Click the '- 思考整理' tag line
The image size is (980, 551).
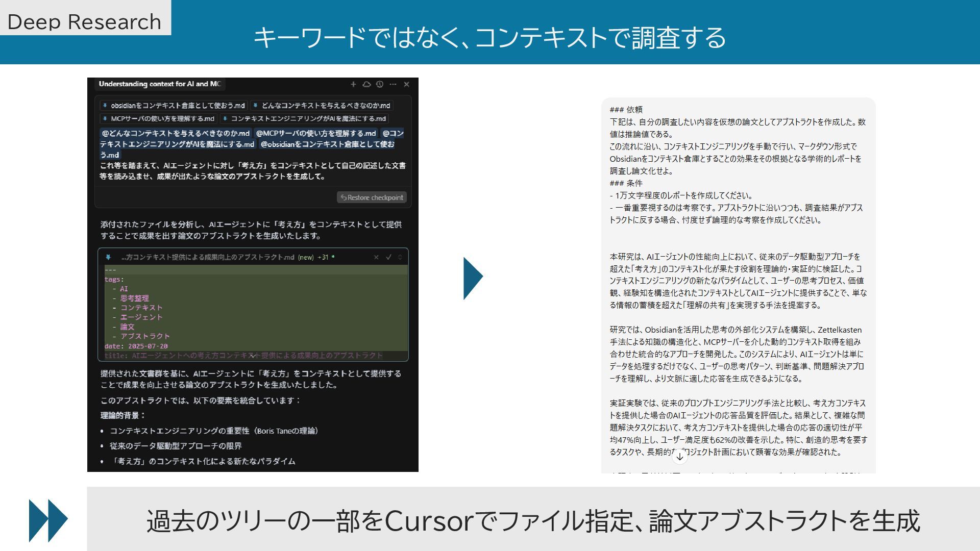(131, 298)
